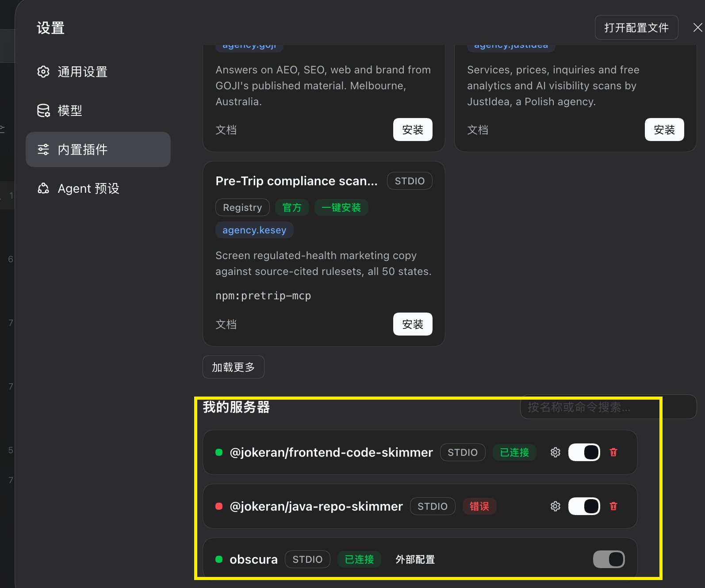
Task: Click the npm:pretrip-mcp package text
Action: tap(263, 296)
